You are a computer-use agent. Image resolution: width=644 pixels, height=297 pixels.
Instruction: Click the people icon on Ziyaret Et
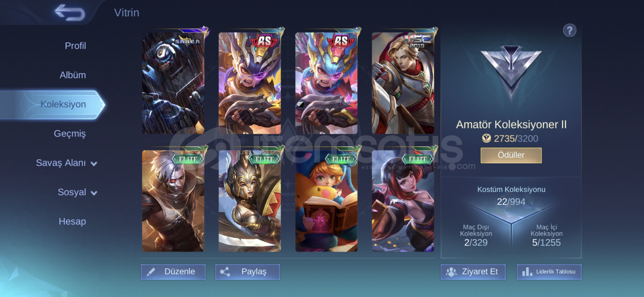pos(451,272)
